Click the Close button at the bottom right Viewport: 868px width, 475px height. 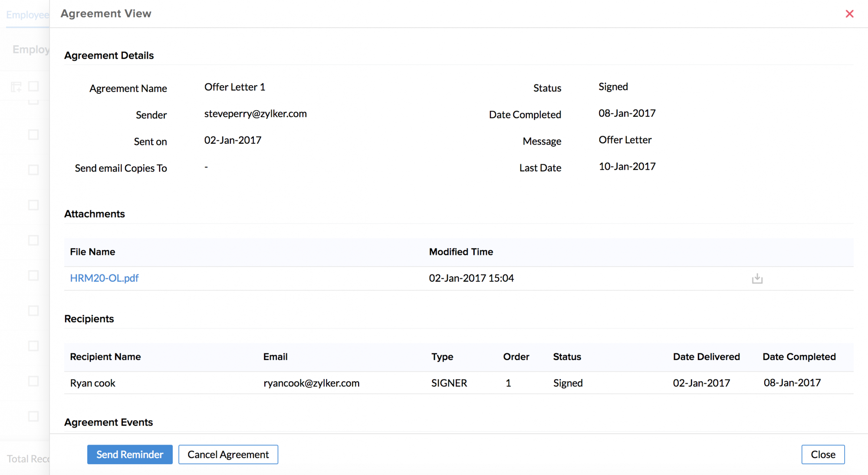[x=822, y=454]
